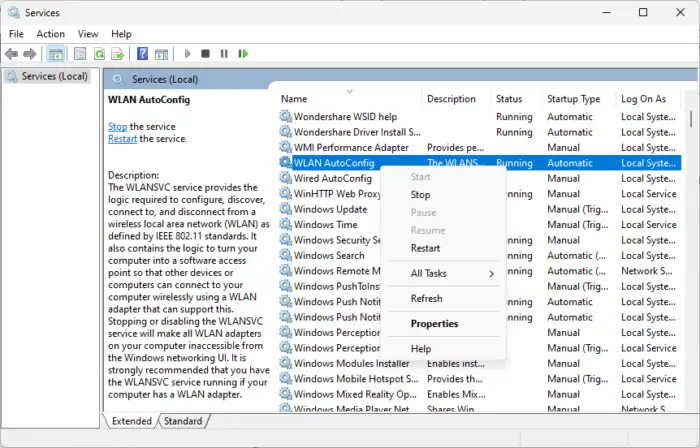Click the Stop the service link
Viewport: 700px width, 448px height.
(x=117, y=127)
